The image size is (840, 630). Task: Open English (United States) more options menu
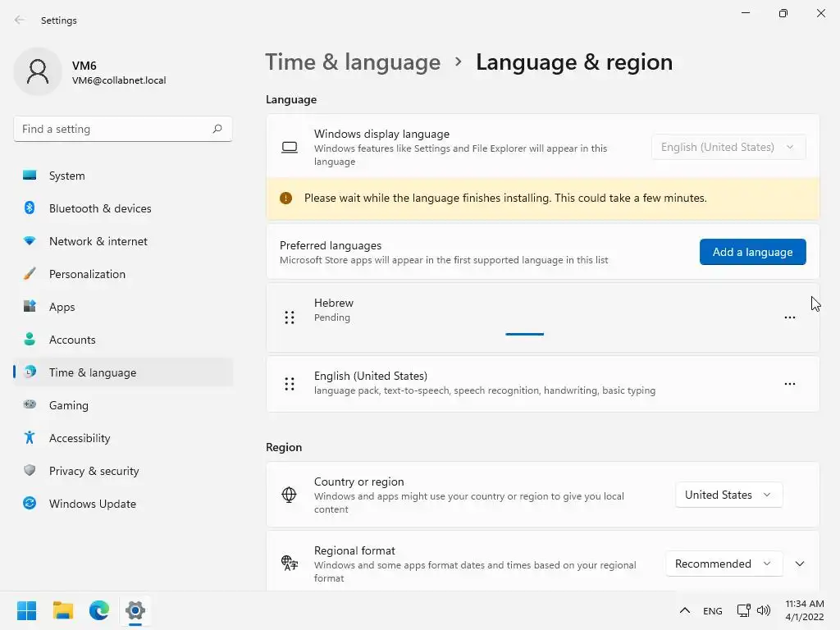[x=789, y=384]
